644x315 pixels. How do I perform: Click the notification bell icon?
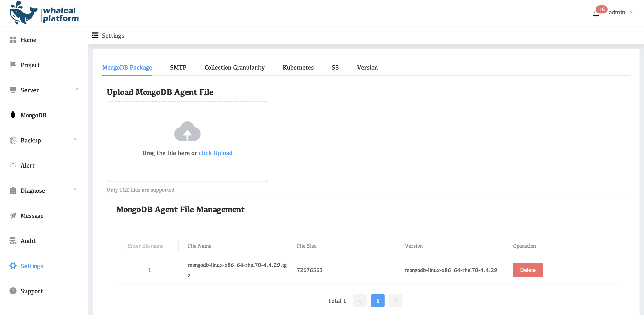click(x=596, y=13)
